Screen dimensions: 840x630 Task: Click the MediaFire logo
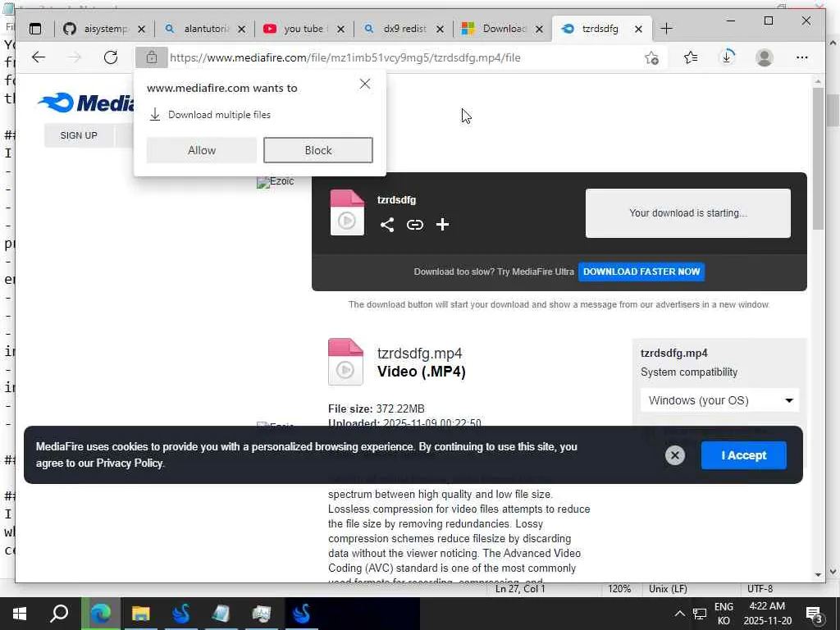85,103
